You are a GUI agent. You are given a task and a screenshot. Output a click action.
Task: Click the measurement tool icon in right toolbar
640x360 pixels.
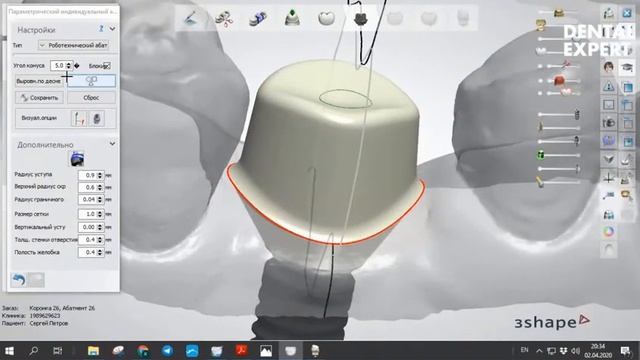[x=609, y=196]
